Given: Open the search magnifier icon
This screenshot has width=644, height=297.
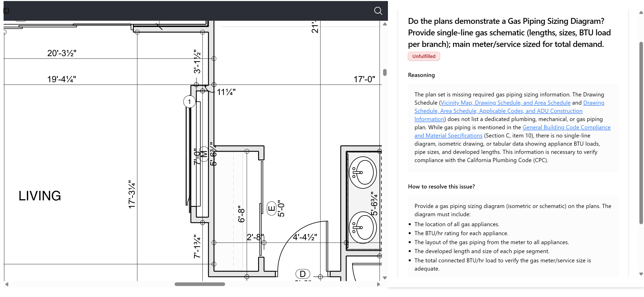Looking at the screenshot, I should pyautogui.click(x=378, y=11).
